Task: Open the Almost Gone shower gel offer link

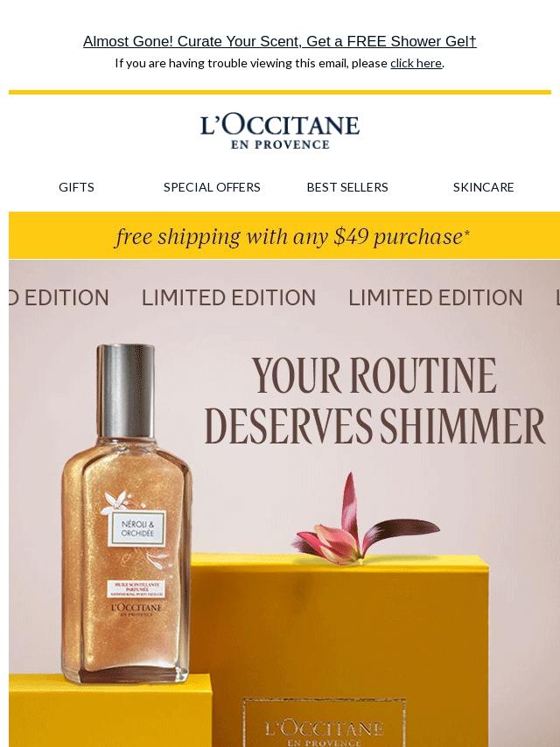Action: (280, 41)
